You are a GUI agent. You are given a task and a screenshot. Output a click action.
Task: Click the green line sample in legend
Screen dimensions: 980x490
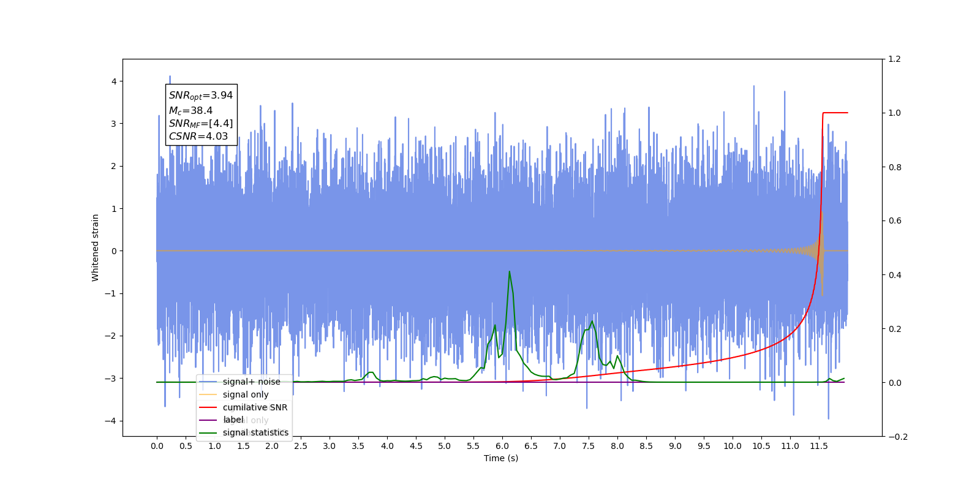click(208, 432)
